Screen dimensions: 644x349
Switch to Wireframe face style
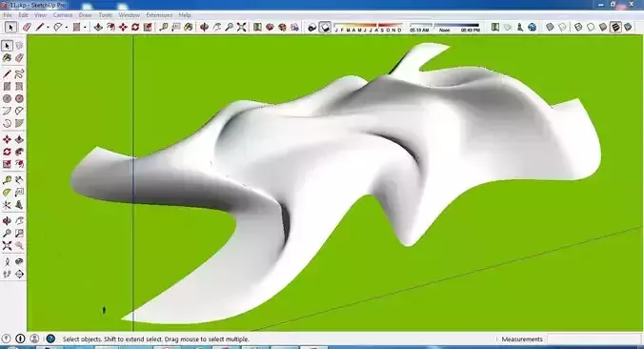coord(578,27)
